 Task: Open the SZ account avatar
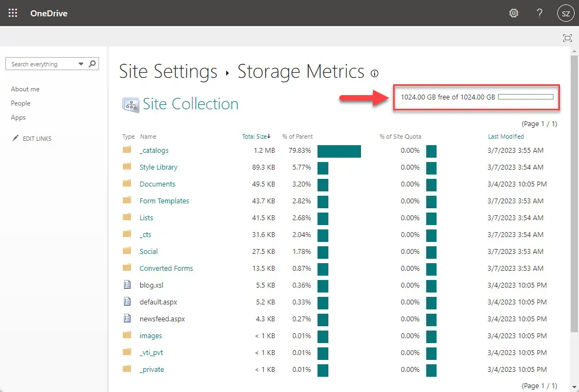click(565, 13)
